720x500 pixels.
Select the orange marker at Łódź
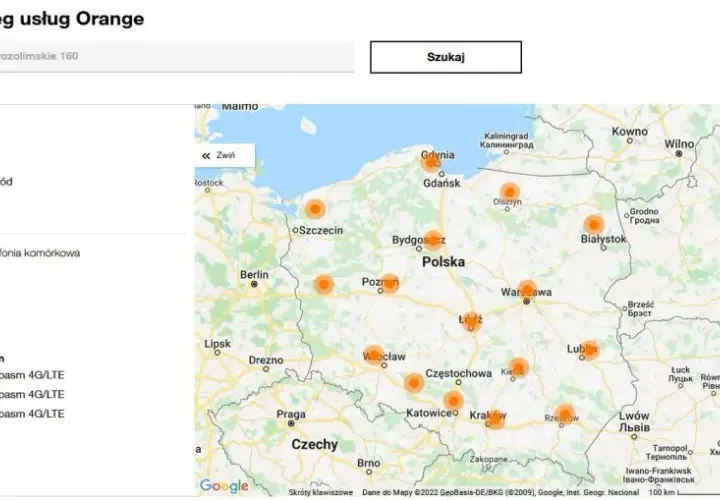coord(472,320)
